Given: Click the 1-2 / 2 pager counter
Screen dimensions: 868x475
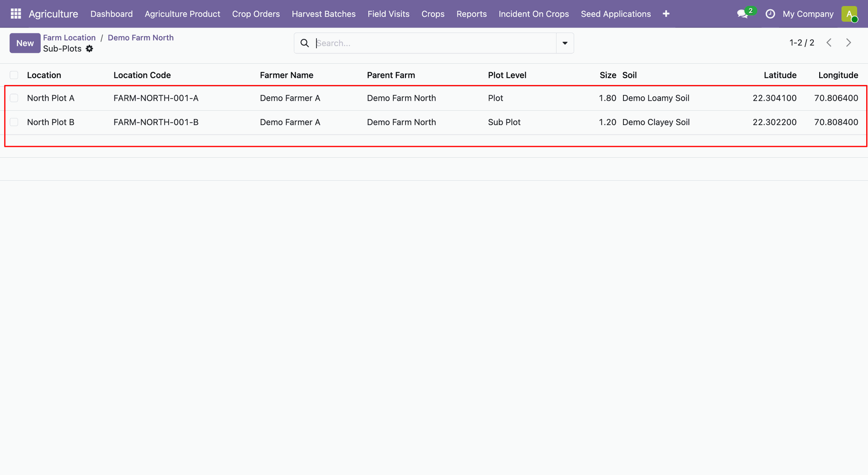Looking at the screenshot, I should tap(802, 42).
